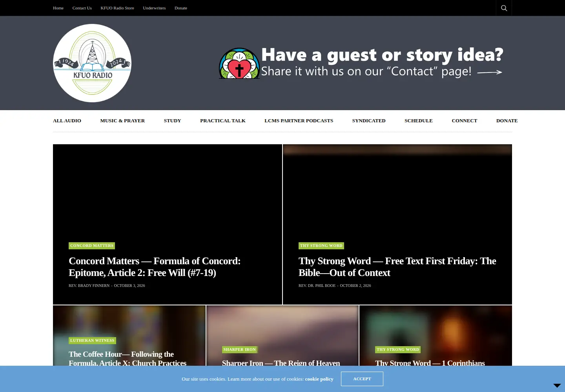Click the October 3, 2026 date
Image resolution: width=565 pixels, height=392 pixels.
pos(129,286)
